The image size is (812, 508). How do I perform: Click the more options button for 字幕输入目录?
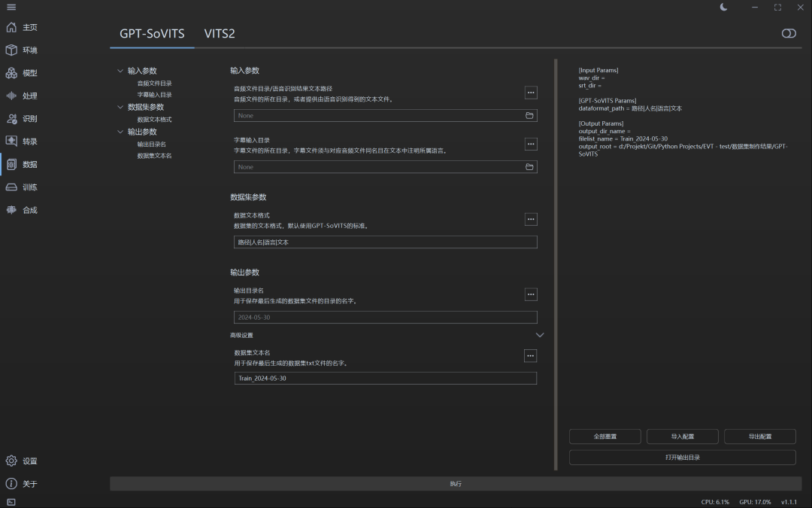[x=531, y=144]
